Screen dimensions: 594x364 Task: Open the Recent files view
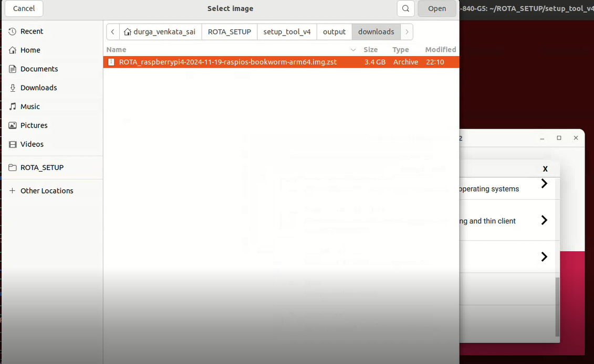pos(30,31)
